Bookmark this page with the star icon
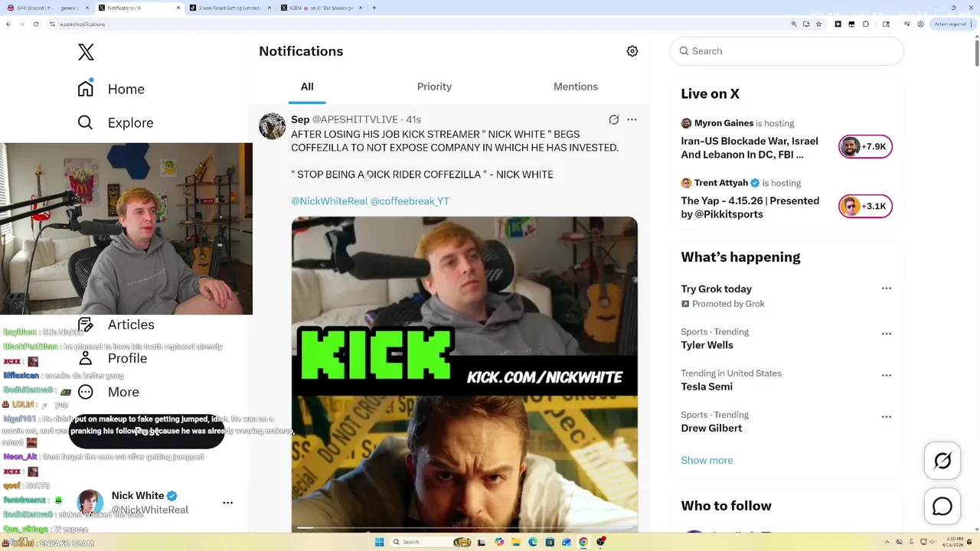This screenshot has width=980, height=551. (x=819, y=24)
